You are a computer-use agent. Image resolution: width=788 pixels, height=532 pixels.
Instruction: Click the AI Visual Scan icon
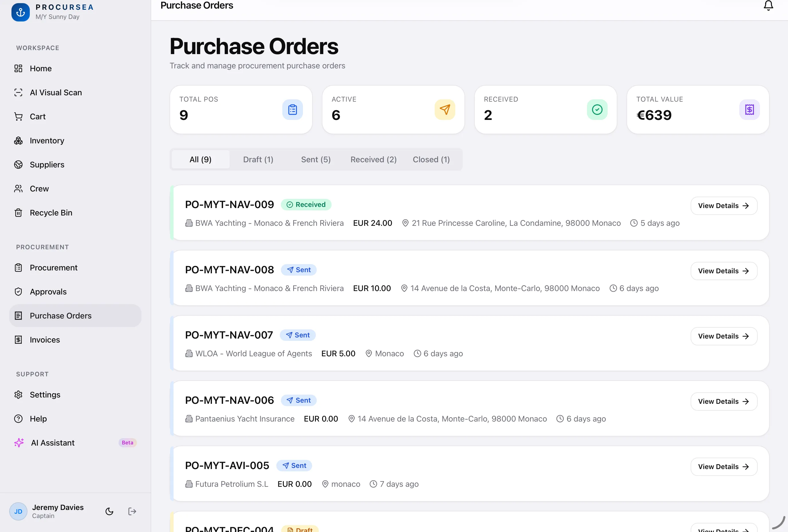click(x=18, y=92)
